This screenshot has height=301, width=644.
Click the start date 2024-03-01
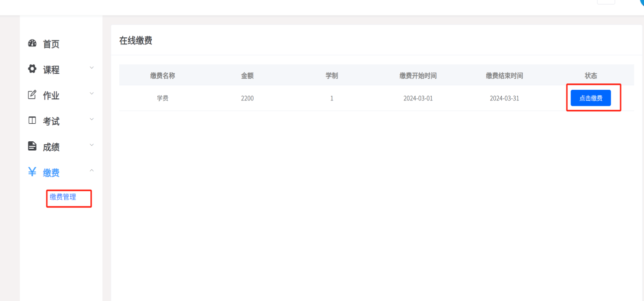(x=418, y=98)
